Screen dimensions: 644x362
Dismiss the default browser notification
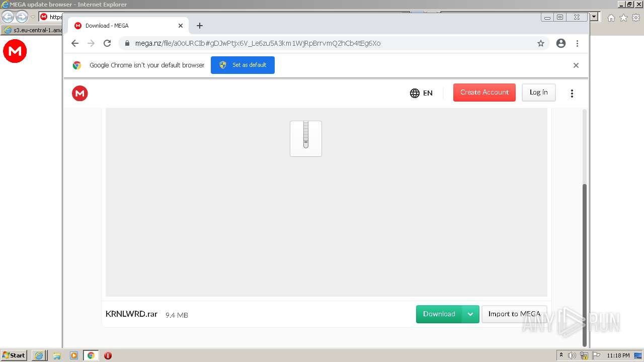click(x=576, y=65)
